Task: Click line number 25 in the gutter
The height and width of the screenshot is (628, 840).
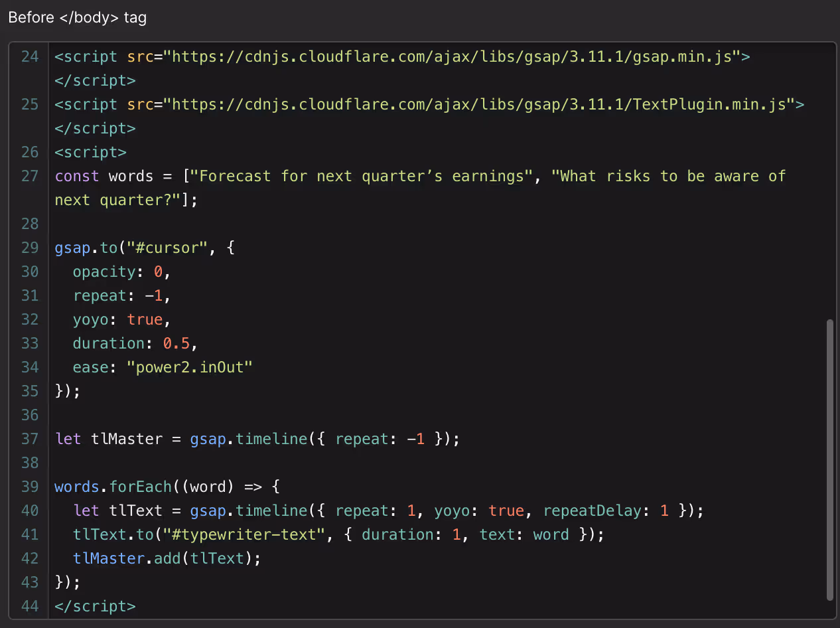Action: point(30,104)
